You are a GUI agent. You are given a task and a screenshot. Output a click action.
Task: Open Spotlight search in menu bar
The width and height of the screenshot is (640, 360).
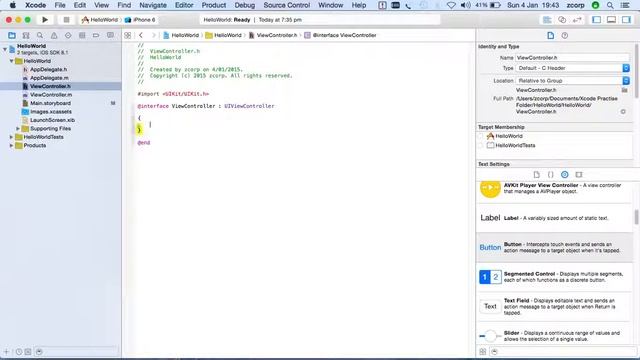click(610, 5)
